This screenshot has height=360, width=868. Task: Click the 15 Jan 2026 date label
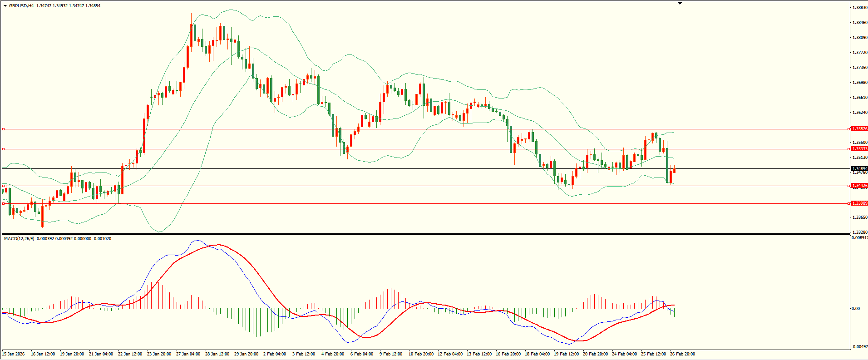(x=14, y=354)
